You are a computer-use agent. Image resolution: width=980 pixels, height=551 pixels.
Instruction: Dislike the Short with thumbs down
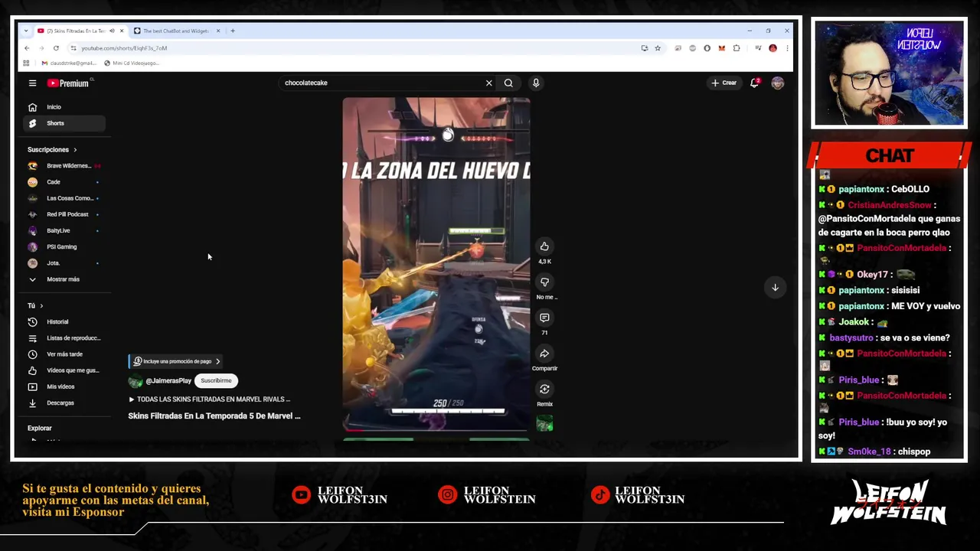544,282
